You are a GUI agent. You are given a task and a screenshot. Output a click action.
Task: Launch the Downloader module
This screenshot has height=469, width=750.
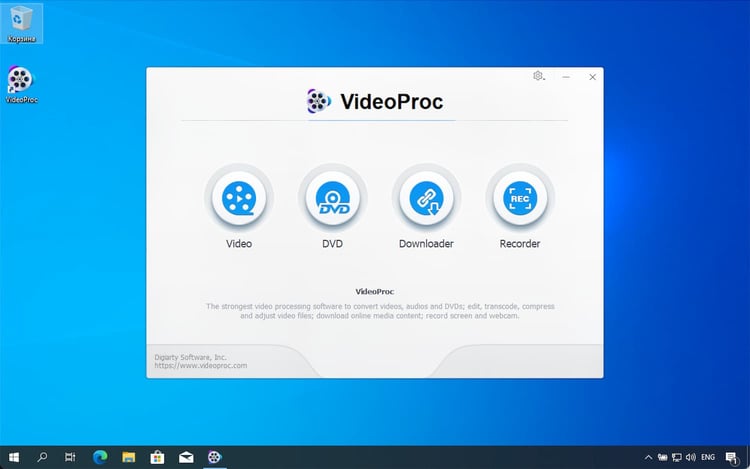click(426, 198)
